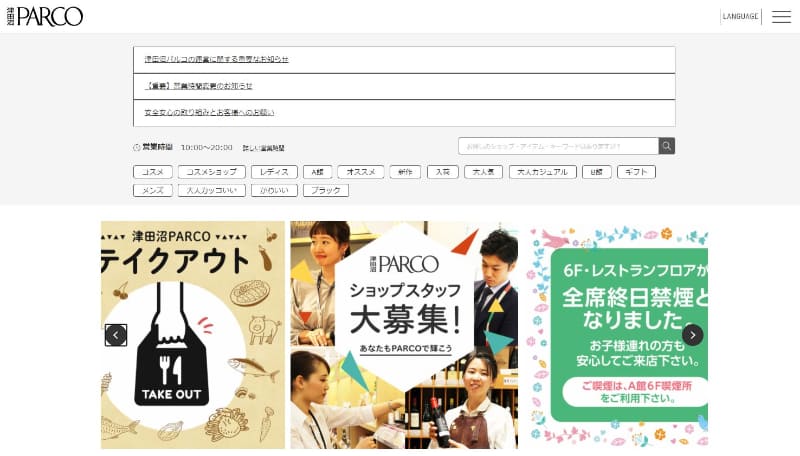Viewport: 800px width, 456px height.
Task: Click the detailed business hours link
Action: pyautogui.click(x=263, y=148)
